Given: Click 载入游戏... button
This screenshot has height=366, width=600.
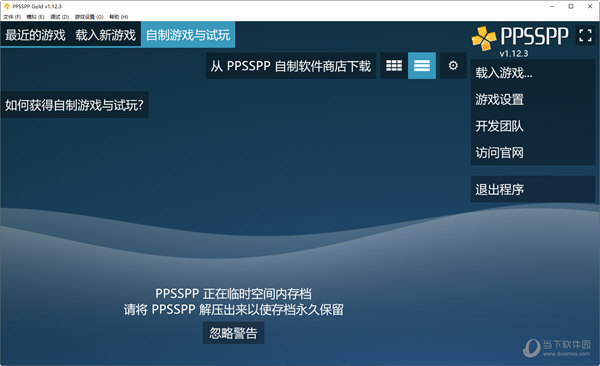Looking at the screenshot, I should [532, 73].
